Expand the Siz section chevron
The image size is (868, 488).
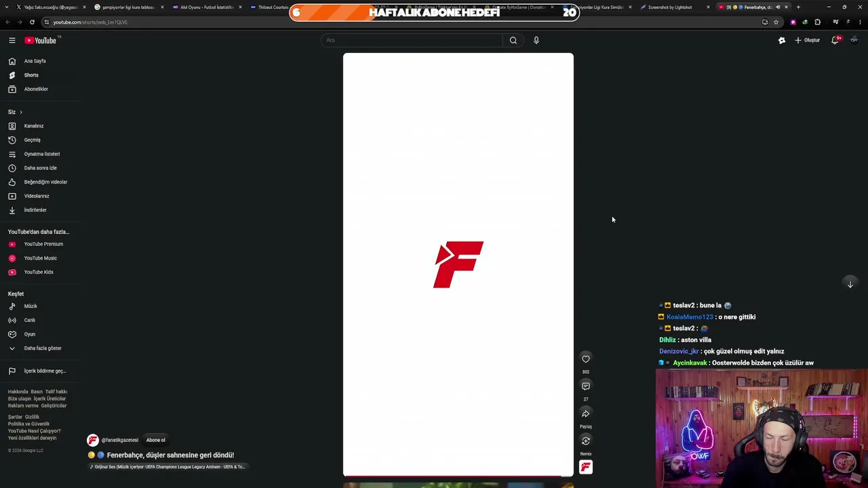point(21,112)
